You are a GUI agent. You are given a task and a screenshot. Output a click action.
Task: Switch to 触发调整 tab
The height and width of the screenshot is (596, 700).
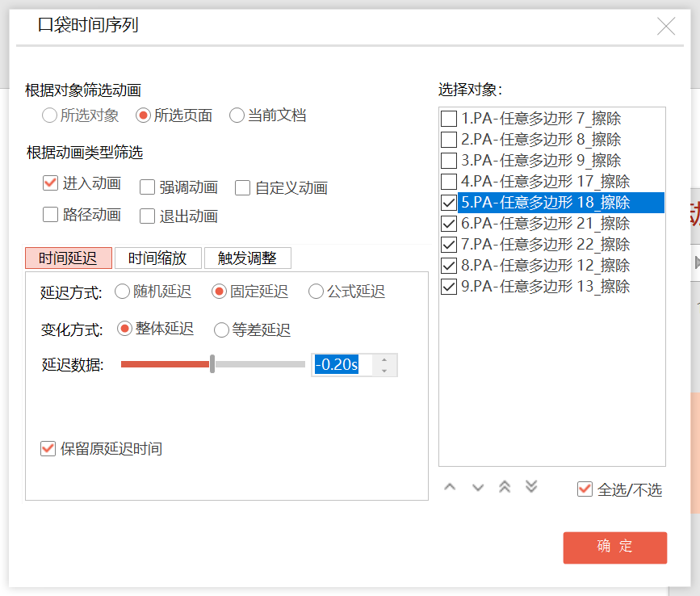tap(248, 258)
